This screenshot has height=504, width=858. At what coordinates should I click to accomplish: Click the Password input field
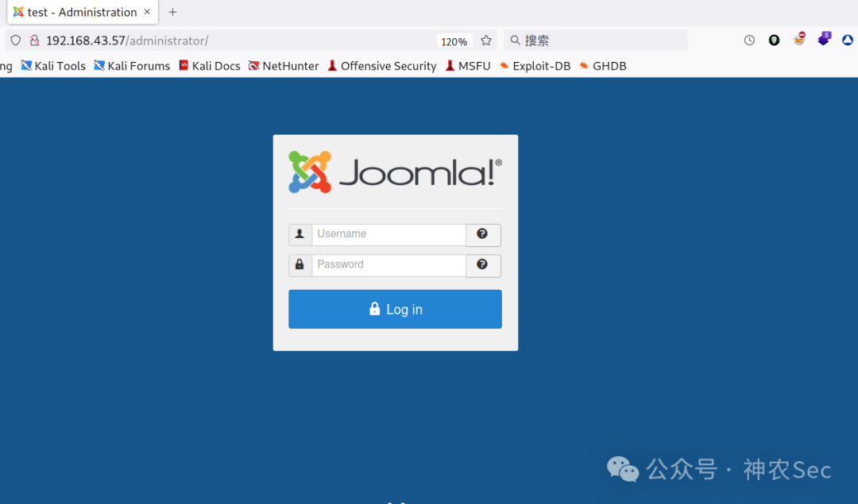388,265
